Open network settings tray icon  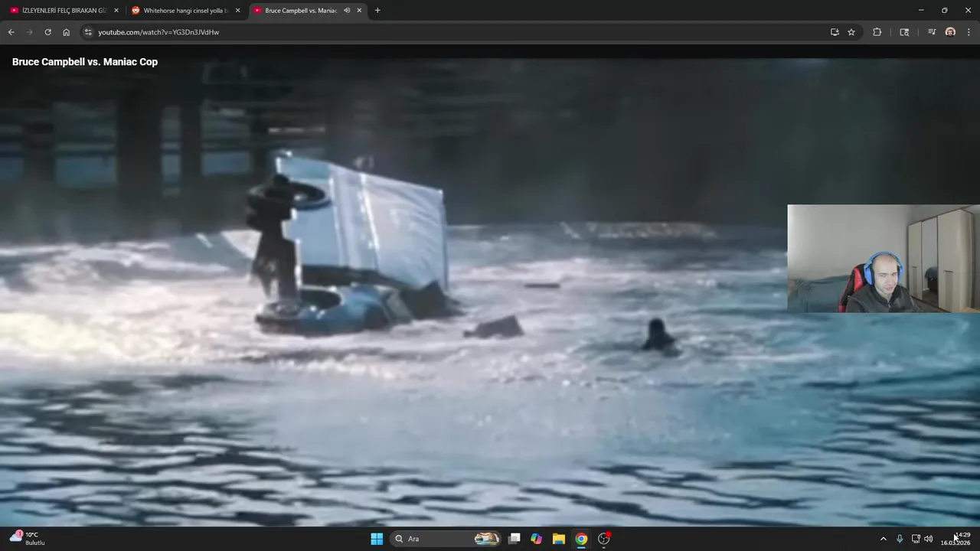pos(916,539)
